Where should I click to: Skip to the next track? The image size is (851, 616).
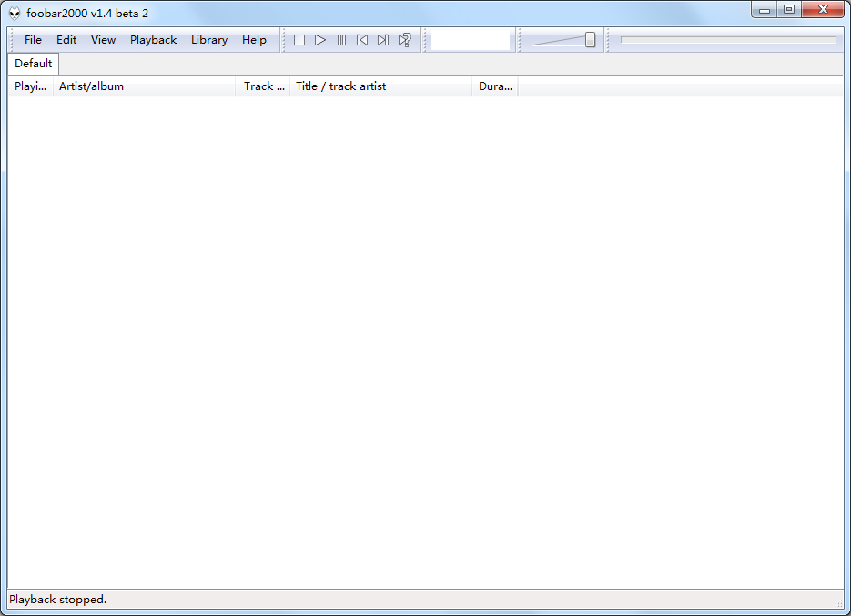tap(383, 40)
